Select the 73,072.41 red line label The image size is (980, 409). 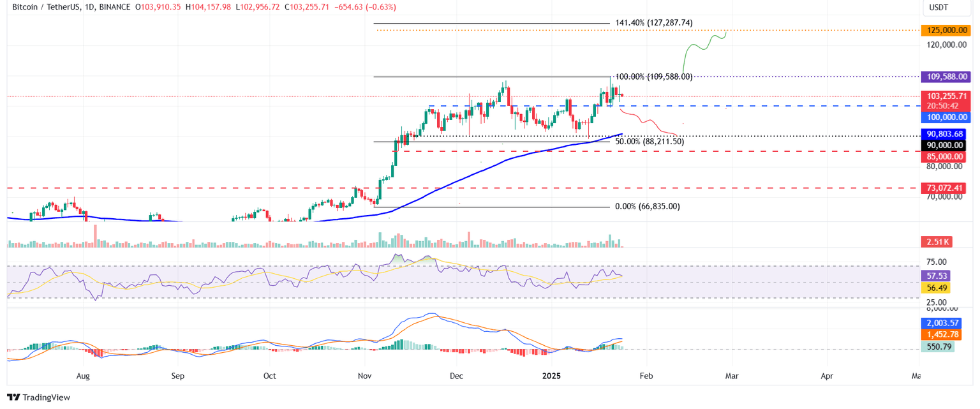tap(946, 188)
